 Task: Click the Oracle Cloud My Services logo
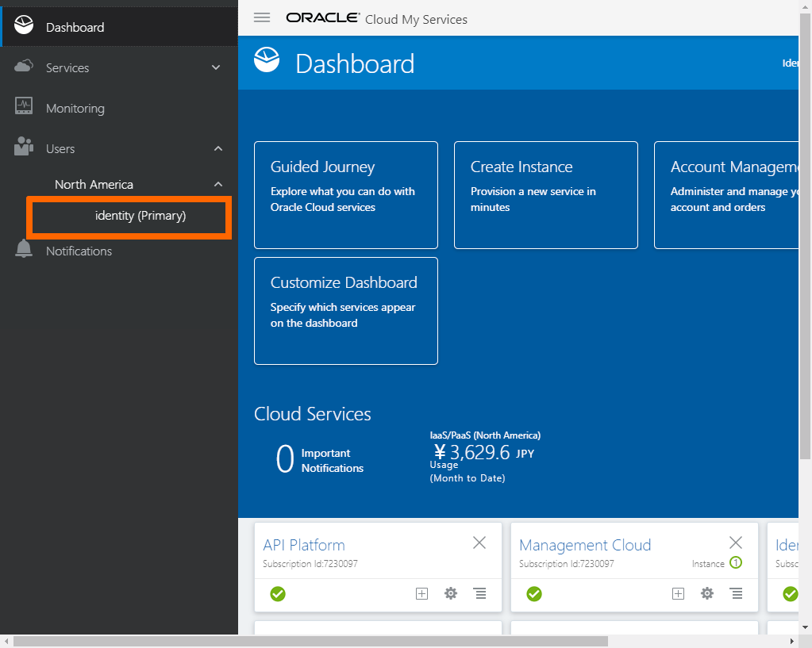click(376, 18)
